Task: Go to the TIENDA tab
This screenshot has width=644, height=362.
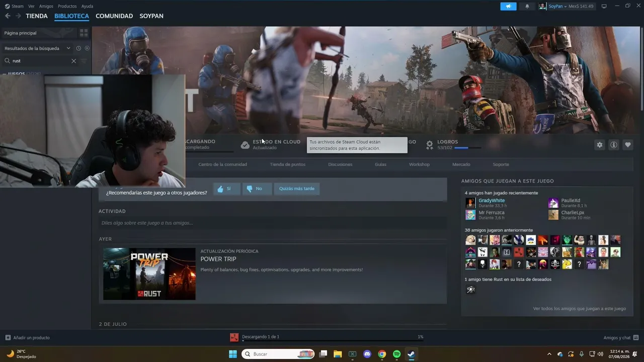Action: (x=37, y=16)
